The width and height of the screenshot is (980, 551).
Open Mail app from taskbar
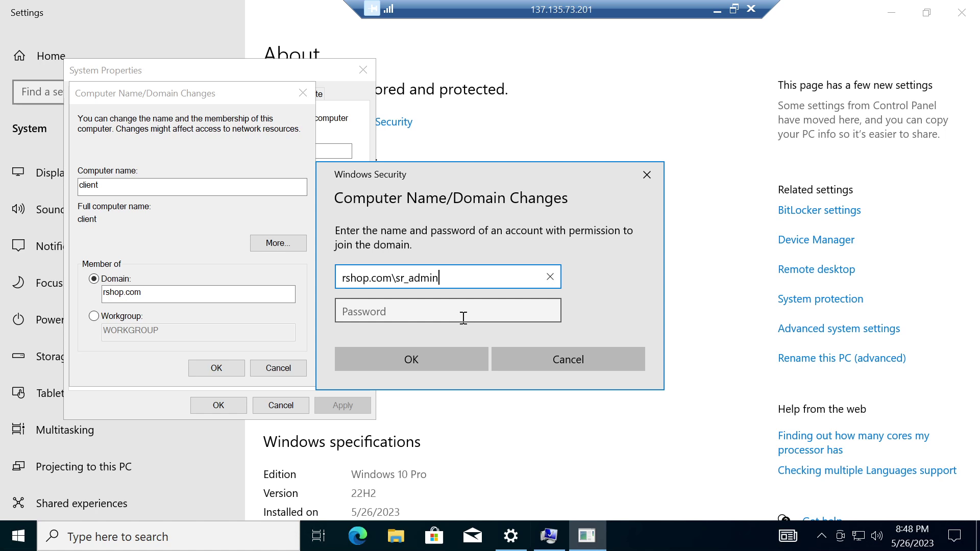[x=472, y=536]
